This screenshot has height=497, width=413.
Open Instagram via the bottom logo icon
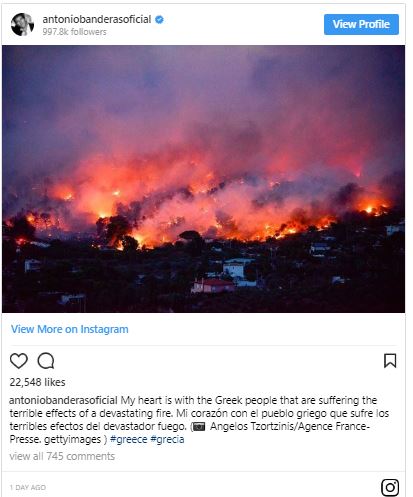pos(390,488)
